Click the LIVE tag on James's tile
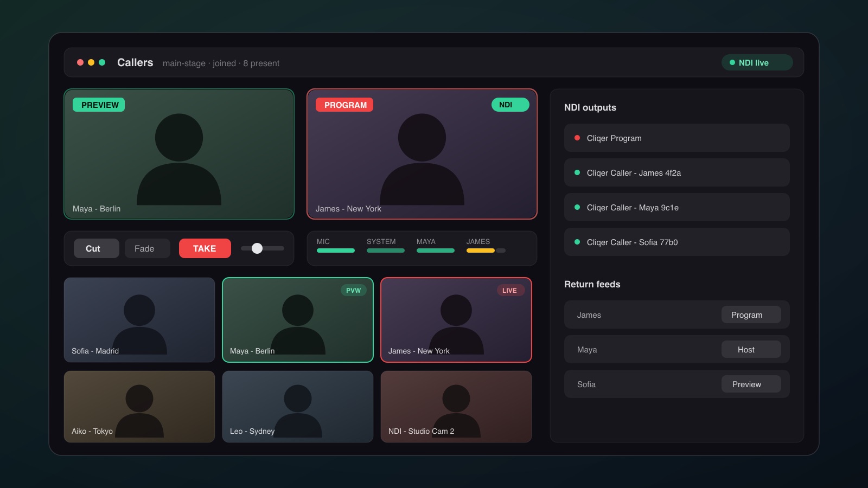Image resolution: width=868 pixels, height=488 pixels. pos(510,290)
